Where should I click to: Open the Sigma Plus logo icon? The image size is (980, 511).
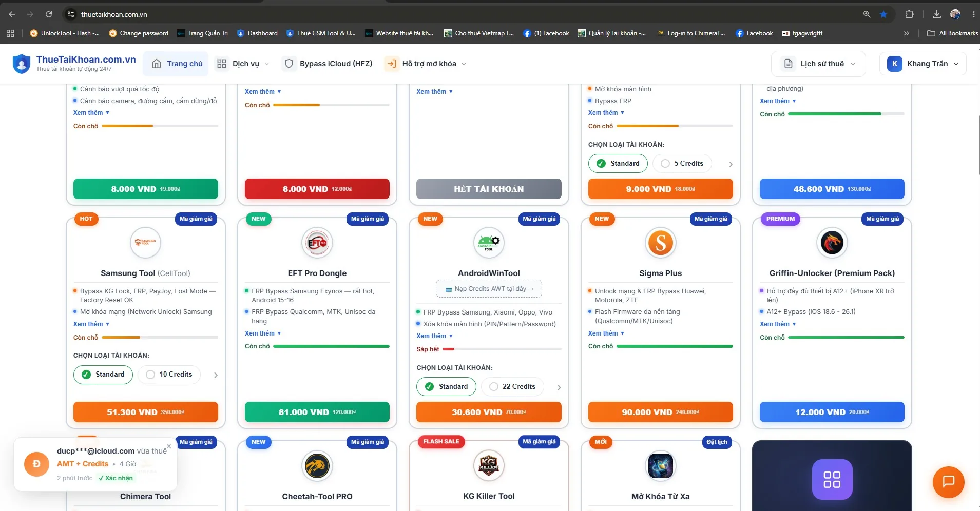coord(661,243)
